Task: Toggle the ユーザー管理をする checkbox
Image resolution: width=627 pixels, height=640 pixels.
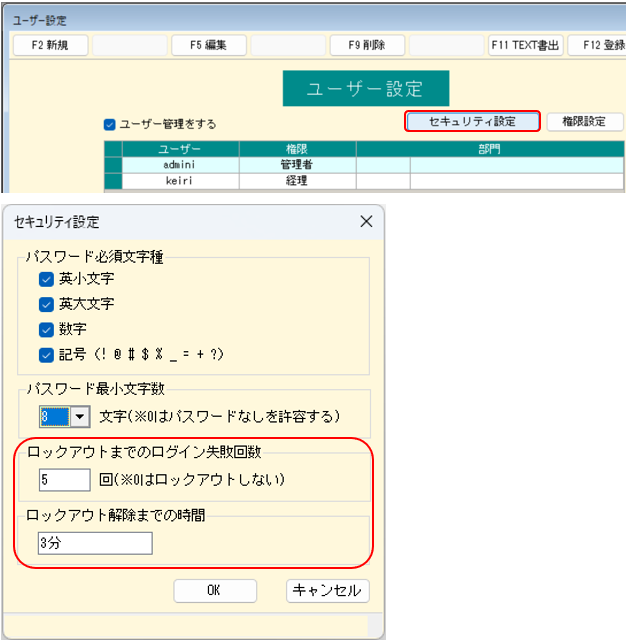Action: (x=110, y=125)
